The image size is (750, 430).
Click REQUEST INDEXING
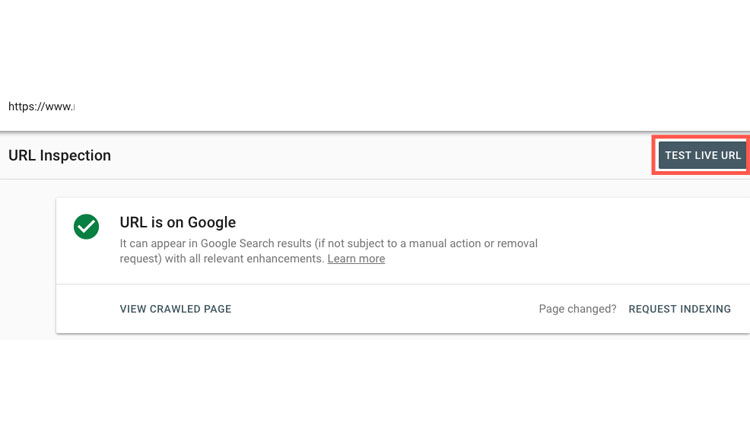coord(679,309)
